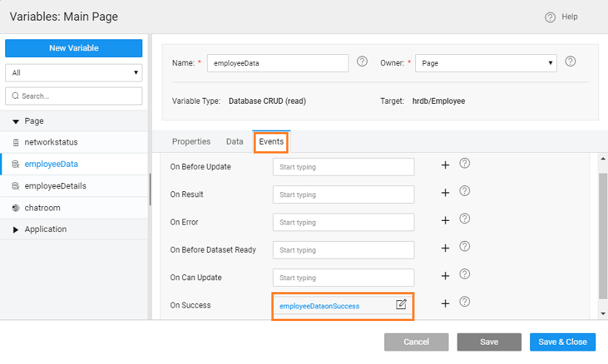The height and width of the screenshot is (364, 608).
Task: Click plus icon for On Before Update
Action: coord(445,165)
